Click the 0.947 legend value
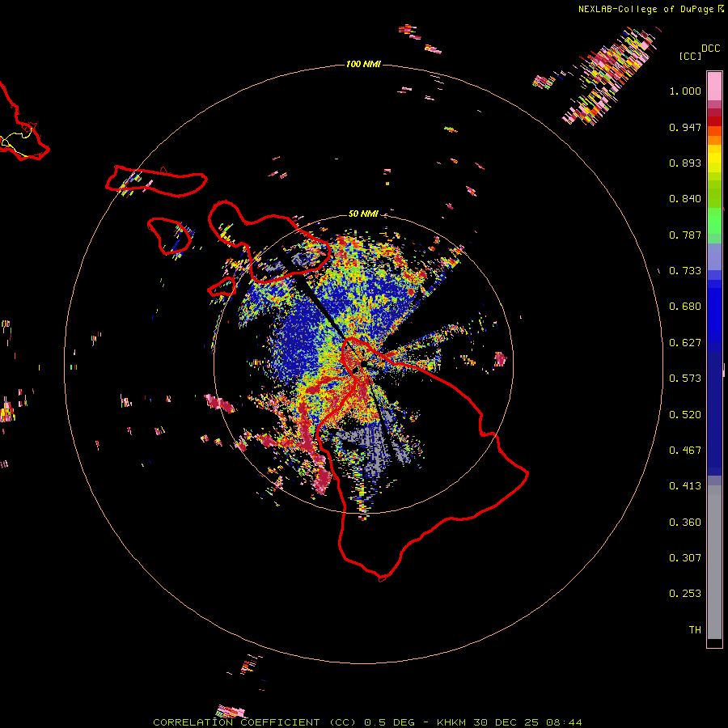 (x=685, y=127)
